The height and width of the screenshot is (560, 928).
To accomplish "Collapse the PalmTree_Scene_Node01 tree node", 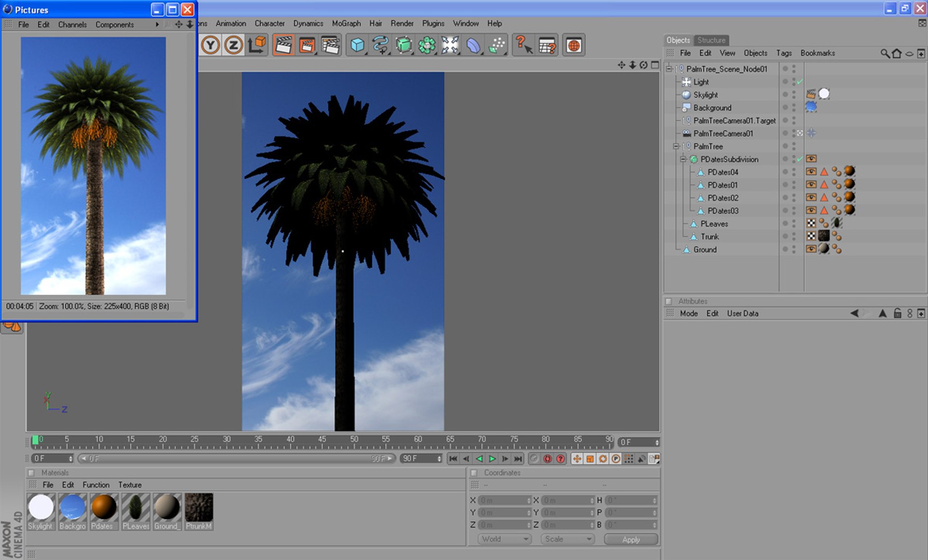I will point(669,69).
